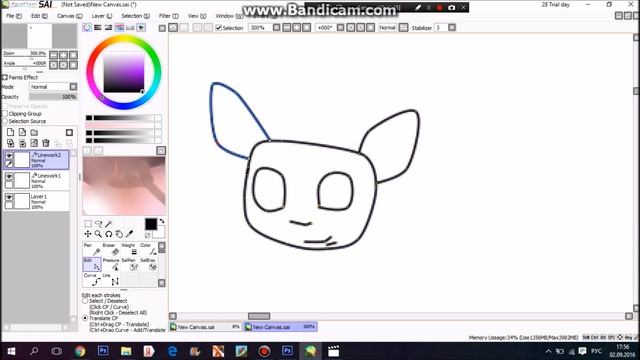Screen dimensions: 640x360
Task: Select the SelEras tool
Action: click(148, 264)
